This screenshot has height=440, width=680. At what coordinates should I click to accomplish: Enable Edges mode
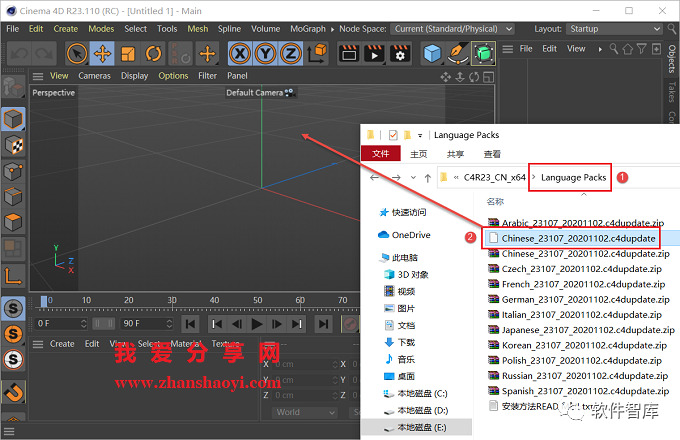[13, 197]
